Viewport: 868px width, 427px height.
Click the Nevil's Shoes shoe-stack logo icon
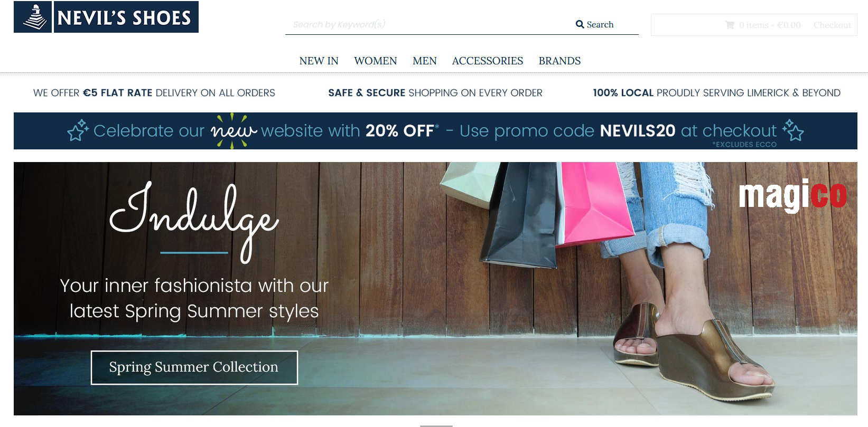(x=33, y=17)
